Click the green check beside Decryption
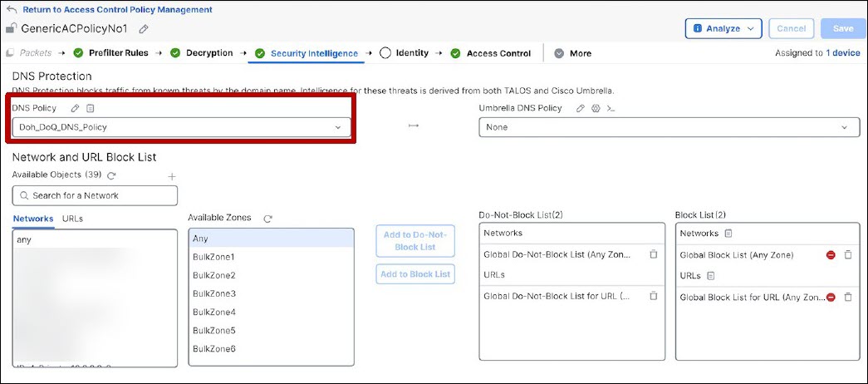Image resolution: width=868 pixels, height=384 pixels. coord(175,53)
